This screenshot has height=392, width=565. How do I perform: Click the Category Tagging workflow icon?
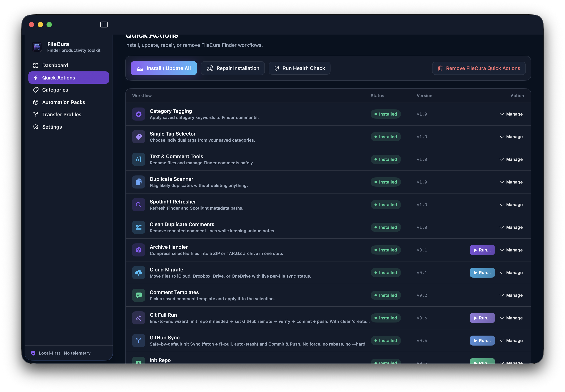(138, 114)
